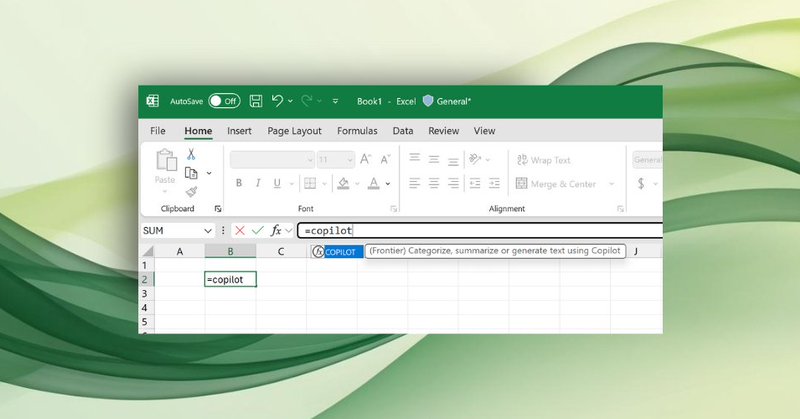Click the Redo arrow icon

pos(307,101)
